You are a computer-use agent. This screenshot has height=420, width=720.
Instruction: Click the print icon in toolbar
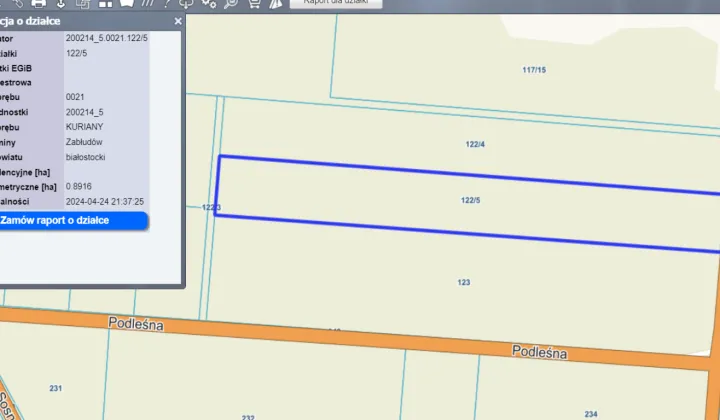tap(38, 3)
